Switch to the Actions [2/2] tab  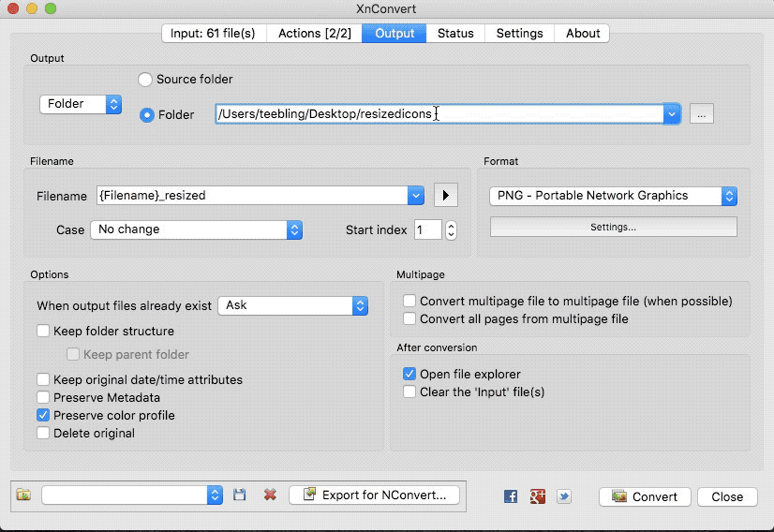[x=315, y=33]
